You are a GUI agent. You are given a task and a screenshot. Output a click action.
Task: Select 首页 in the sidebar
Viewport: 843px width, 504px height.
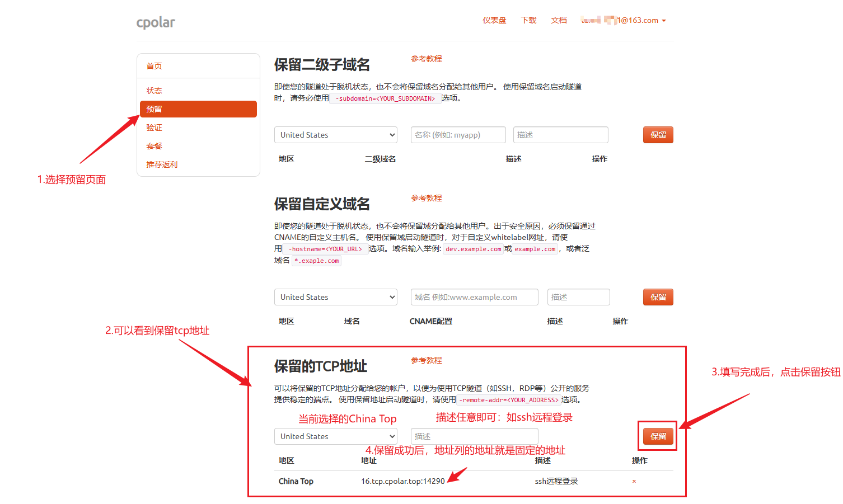tap(154, 65)
